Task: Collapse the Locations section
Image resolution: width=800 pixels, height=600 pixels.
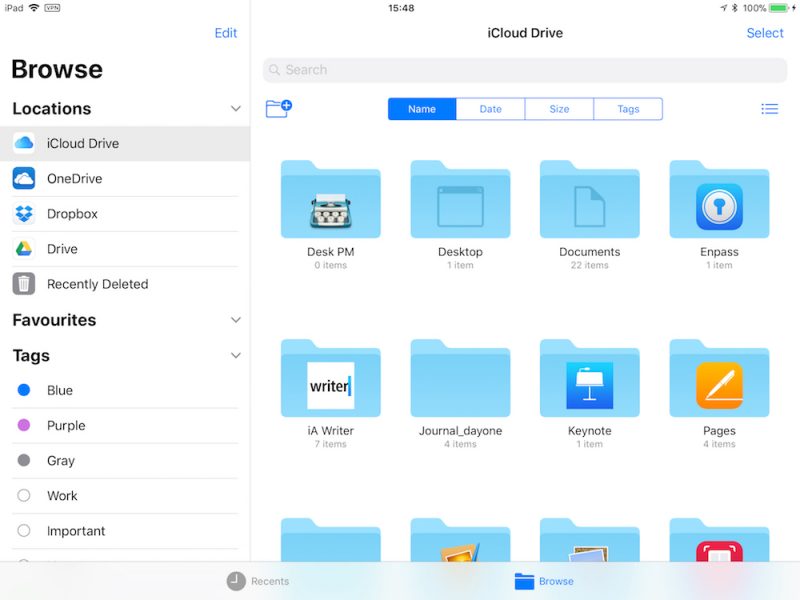Action: [x=236, y=108]
